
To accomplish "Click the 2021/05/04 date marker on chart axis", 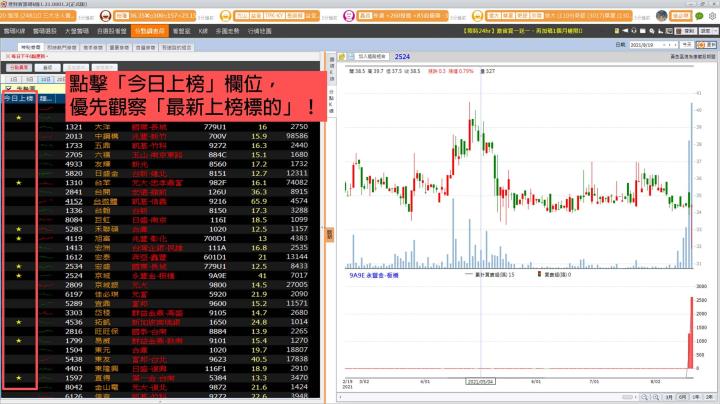I will [x=480, y=382].
